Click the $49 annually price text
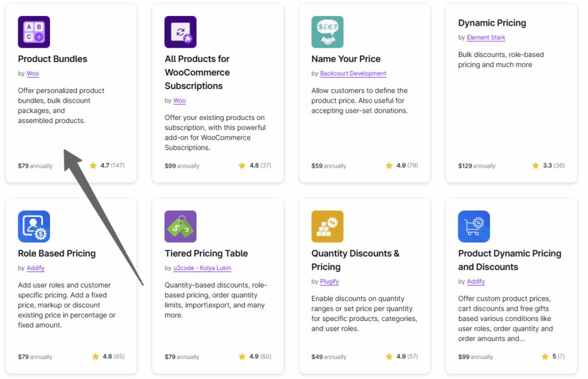The width and height of the screenshot is (588, 379). click(x=329, y=357)
